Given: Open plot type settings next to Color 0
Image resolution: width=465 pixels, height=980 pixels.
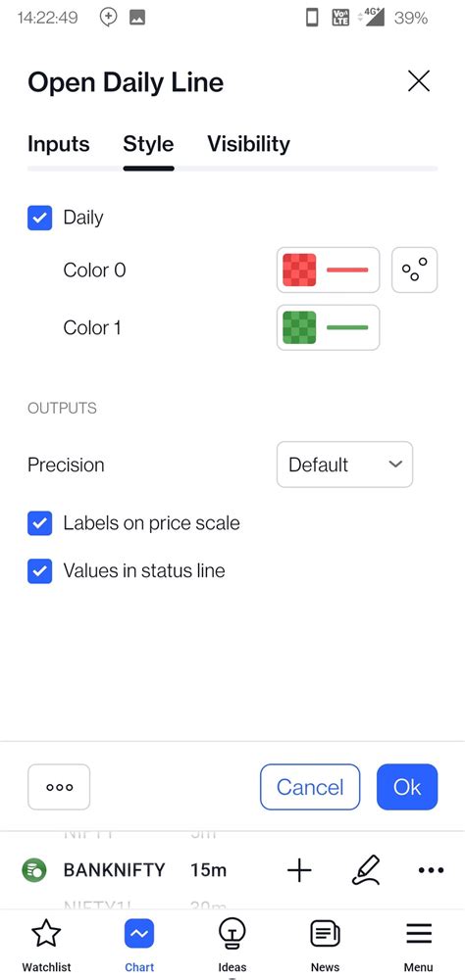Looking at the screenshot, I should click(x=414, y=270).
